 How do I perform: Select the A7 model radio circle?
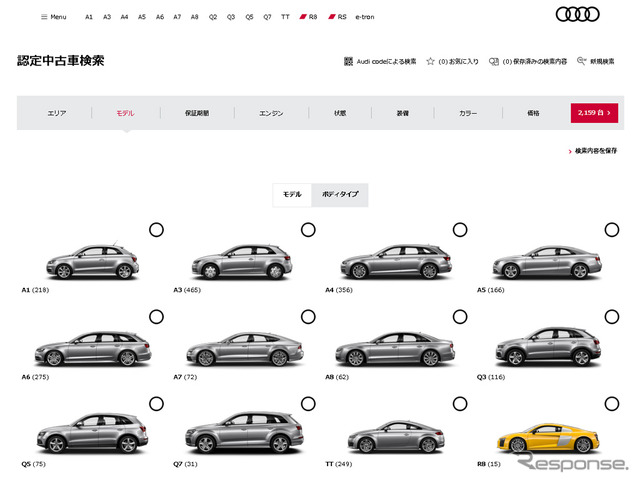308,317
